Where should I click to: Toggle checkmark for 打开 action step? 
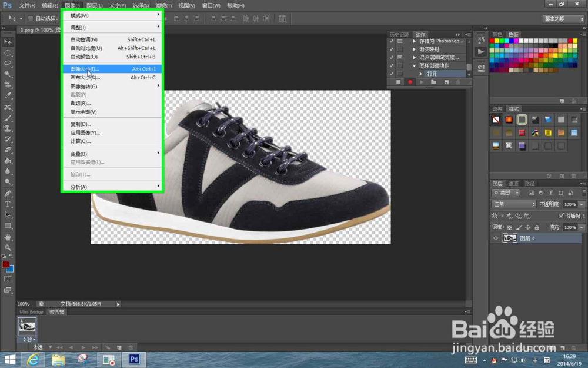pyautogui.click(x=392, y=74)
